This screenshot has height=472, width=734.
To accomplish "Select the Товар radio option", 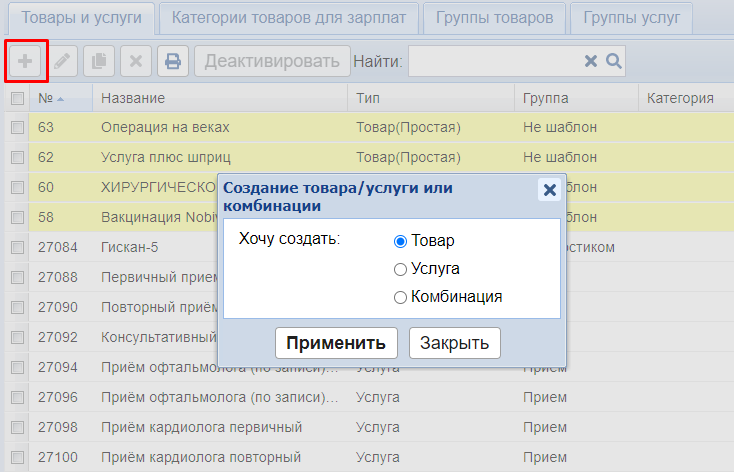I will pos(401,240).
